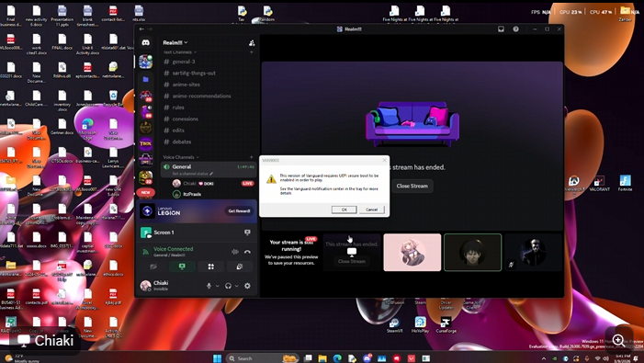Click Get Reward on Lenovo Legion banner
This screenshot has height=363, width=644.
(239, 211)
